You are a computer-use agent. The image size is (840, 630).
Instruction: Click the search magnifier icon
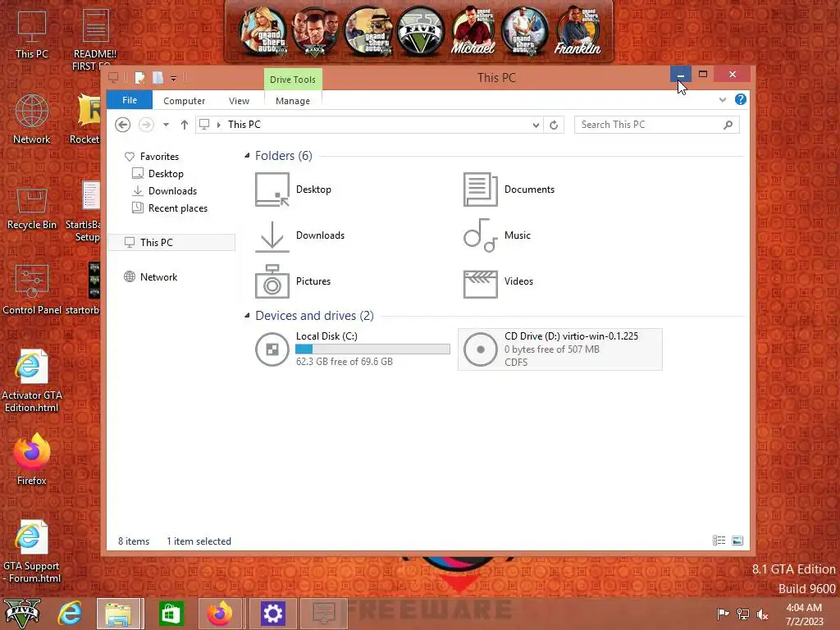pos(728,125)
